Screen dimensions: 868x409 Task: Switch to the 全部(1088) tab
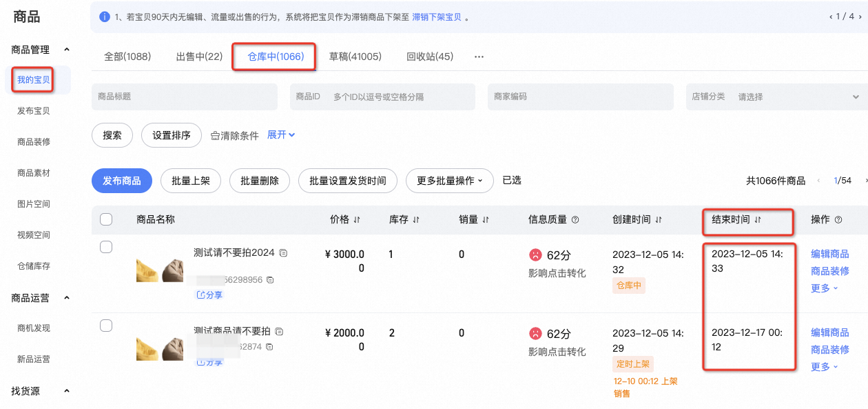pyautogui.click(x=127, y=57)
